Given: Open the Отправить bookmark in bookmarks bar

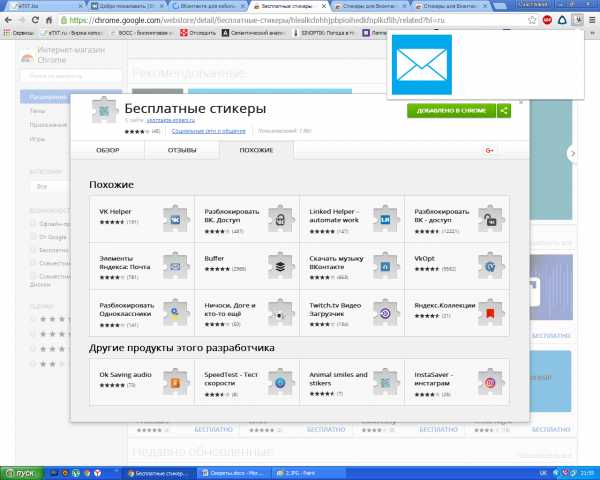Looking at the screenshot, I should (198, 33).
